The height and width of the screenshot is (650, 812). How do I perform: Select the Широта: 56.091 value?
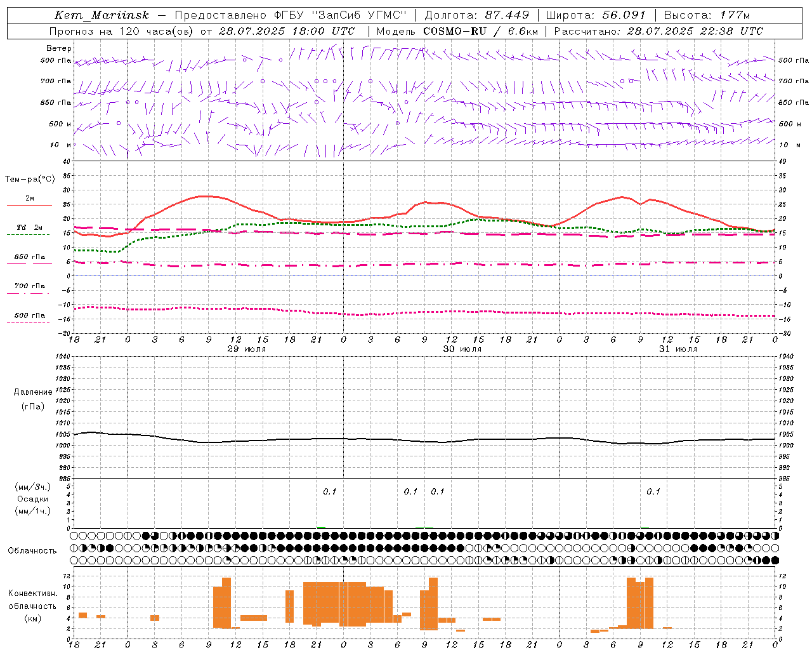coord(596,15)
